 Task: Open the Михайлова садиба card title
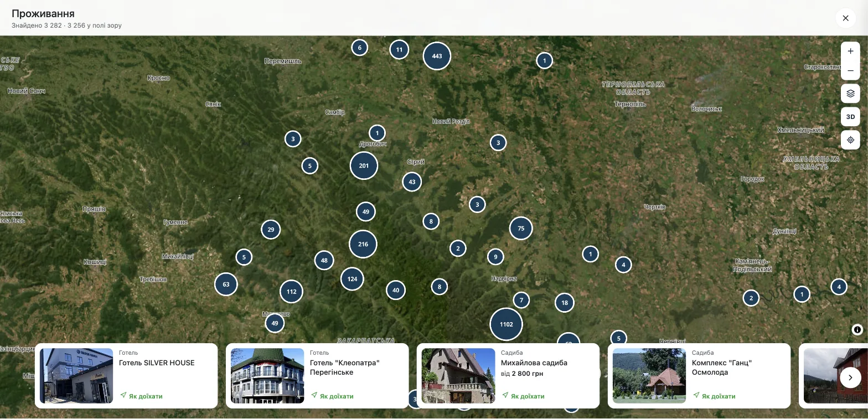[x=534, y=363]
